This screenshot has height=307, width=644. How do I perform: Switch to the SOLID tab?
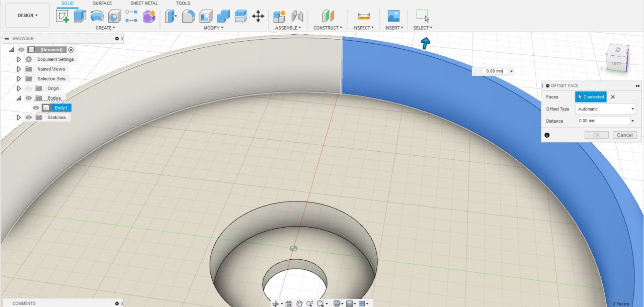click(x=67, y=4)
